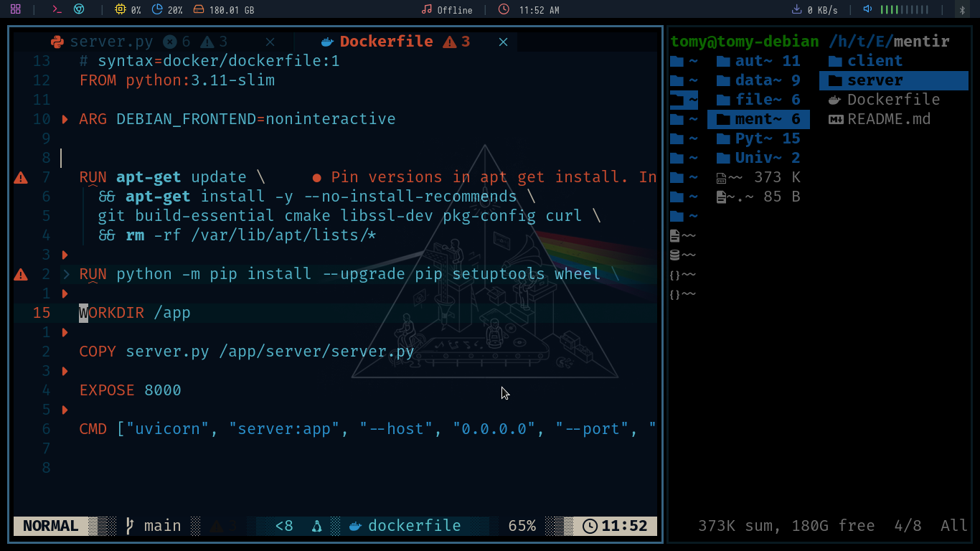Click the statusline clock icon beside 11:52
Image resolution: width=980 pixels, height=551 pixels.
click(590, 526)
